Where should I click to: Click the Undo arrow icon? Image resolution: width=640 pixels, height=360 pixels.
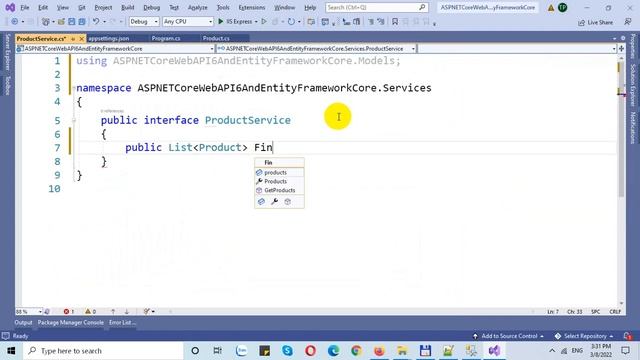(96, 22)
